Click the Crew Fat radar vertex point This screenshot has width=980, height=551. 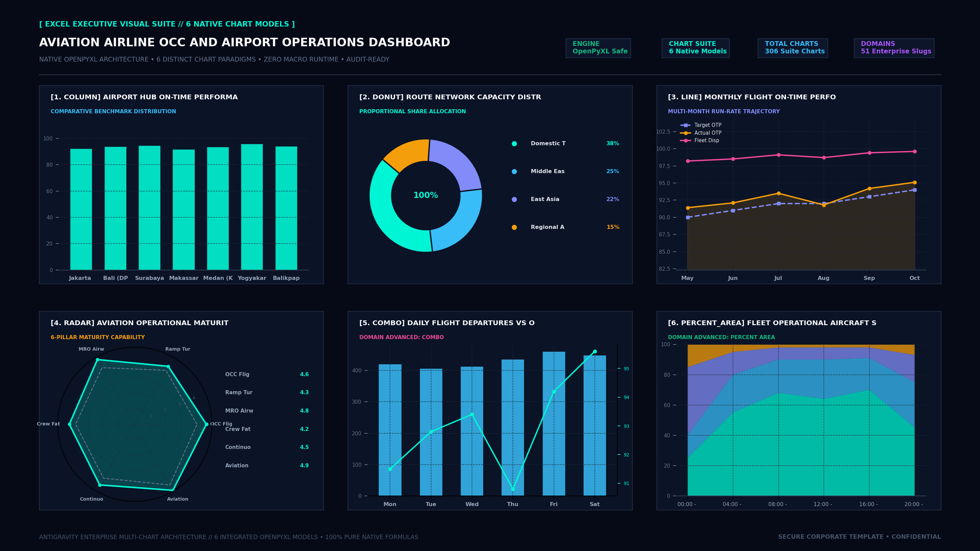point(69,424)
